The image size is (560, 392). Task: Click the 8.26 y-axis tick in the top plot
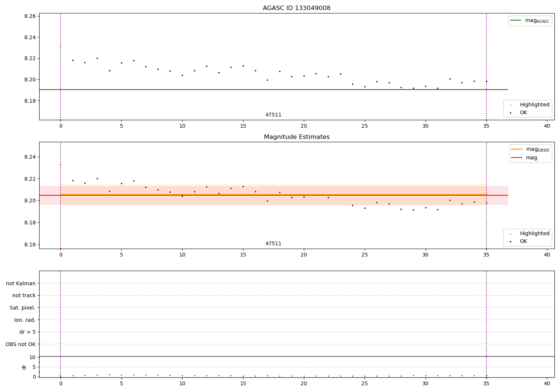point(30,16)
